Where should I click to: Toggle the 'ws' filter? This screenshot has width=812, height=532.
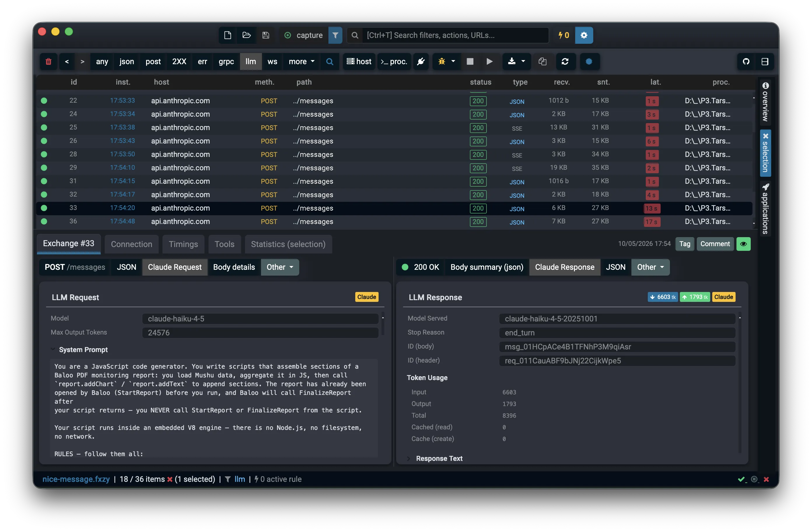point(272,62)
